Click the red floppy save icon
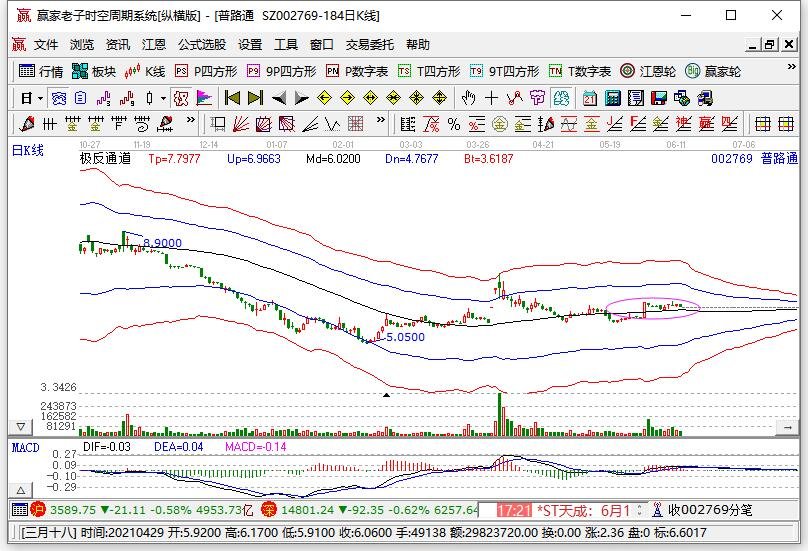Screen dimensions: 808x551 [x=659, y=98]
